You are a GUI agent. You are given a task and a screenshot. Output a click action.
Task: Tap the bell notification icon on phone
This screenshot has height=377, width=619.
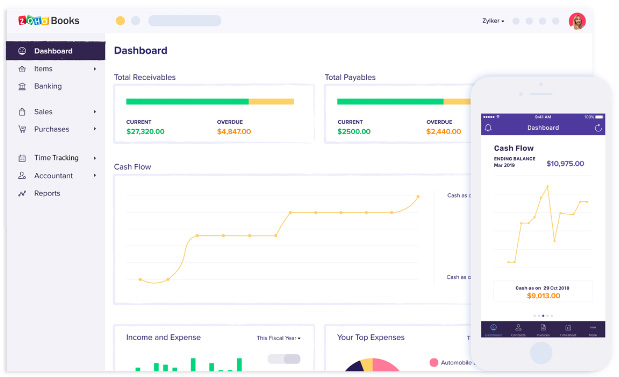pyautogui.click(x=488, y=128)
